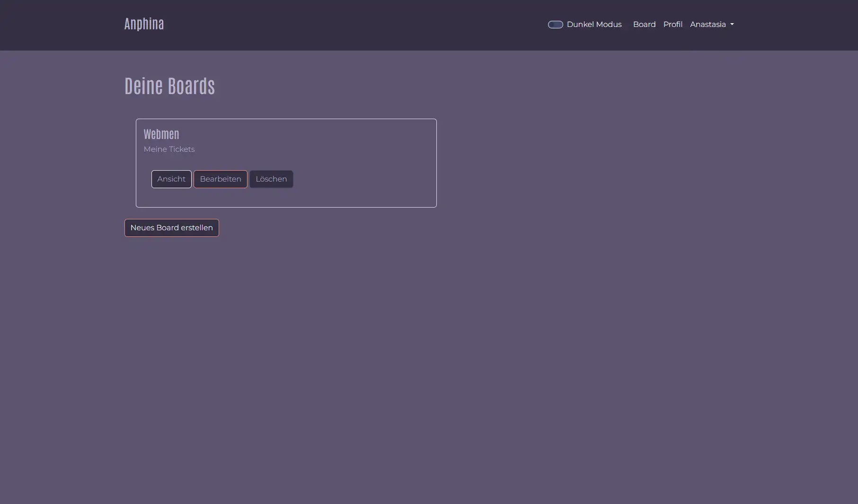Click the Dunkel Modus label text

click(x=594, y=25)
